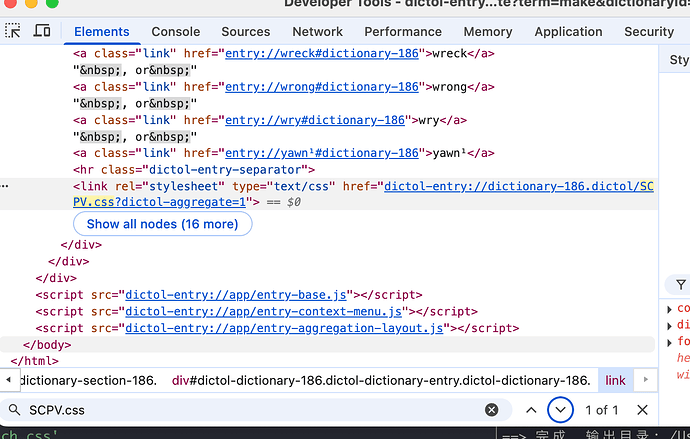The height and width of the screenshot is (439, 690).
Task: Select the div#dictol-dictionary-186 breadcrumb
Action: (x=381, y=380)
